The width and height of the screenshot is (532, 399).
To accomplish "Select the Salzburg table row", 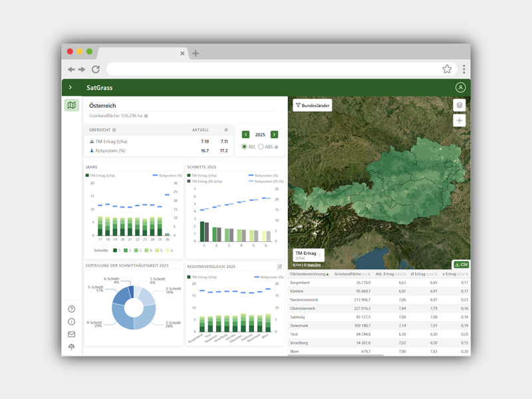I will [x=379, y=317].
